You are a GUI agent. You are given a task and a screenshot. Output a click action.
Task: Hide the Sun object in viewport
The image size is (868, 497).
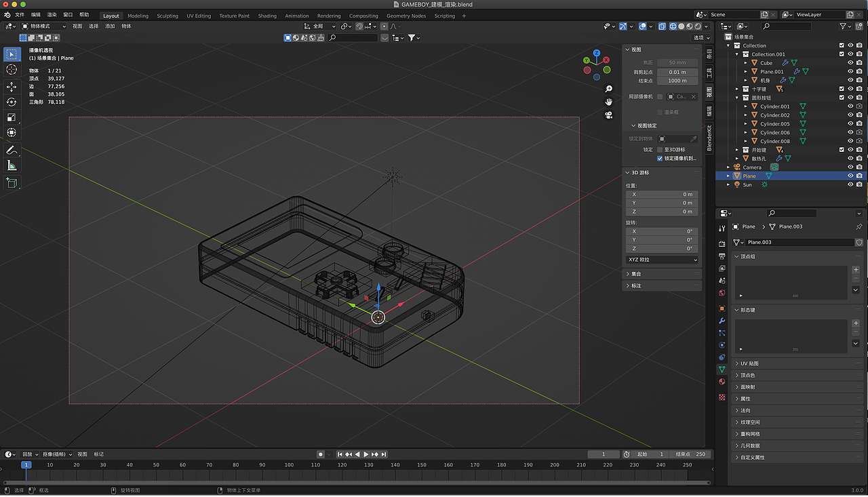pyautogui.click(x=850, y=184)
